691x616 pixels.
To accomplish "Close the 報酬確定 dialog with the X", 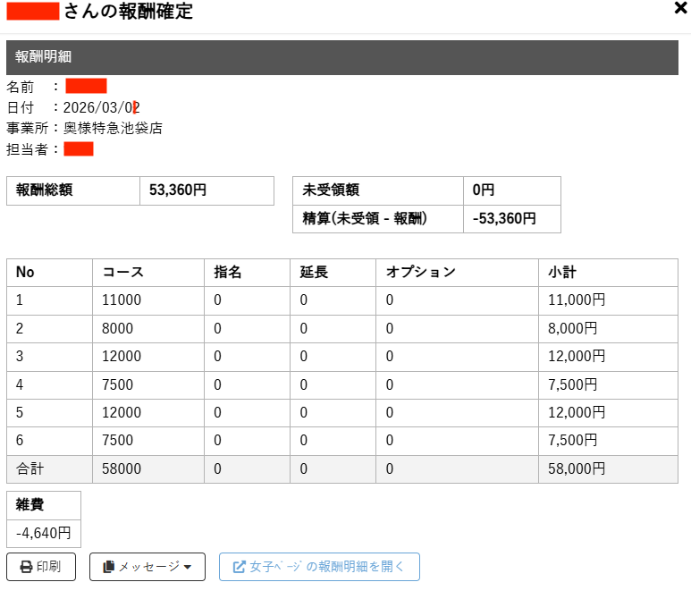I will point(680,9).
